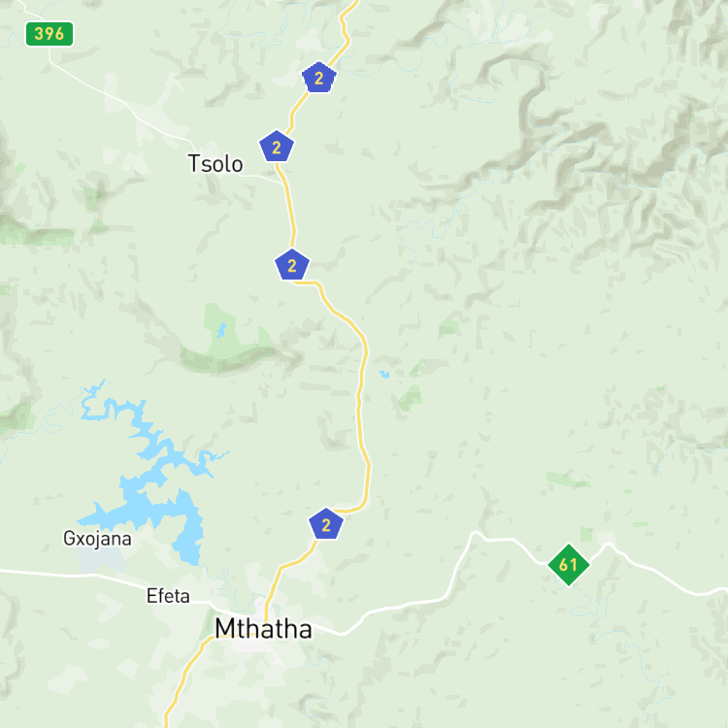The image size is (728, 728).
Task: Click the Tsolo town label
Action: [x=215, y=164]
